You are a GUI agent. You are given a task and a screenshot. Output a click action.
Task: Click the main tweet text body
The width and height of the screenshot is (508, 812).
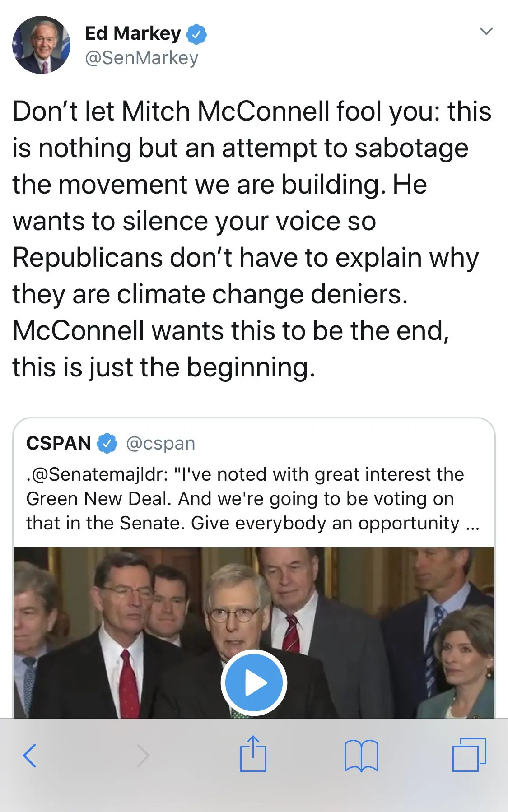251,239
